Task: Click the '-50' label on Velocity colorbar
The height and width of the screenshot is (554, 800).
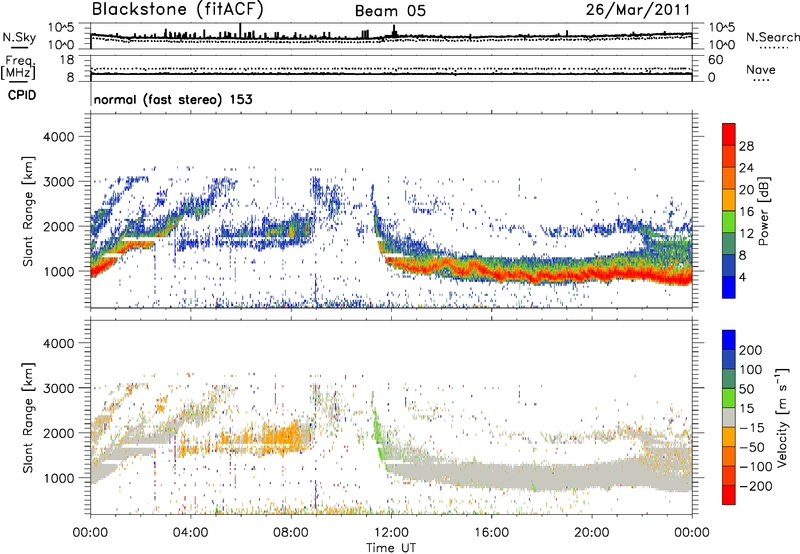Action: [x=752, y=448]
